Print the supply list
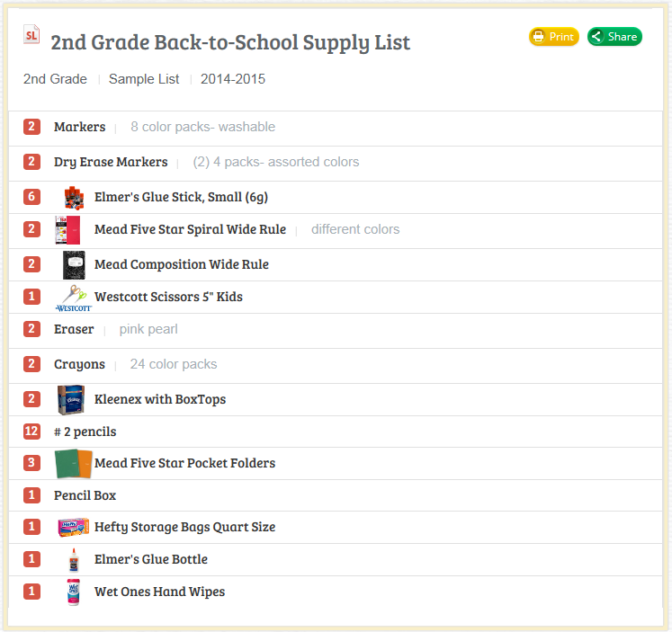This screenshot has width=672, height=632. click(554, 37)
